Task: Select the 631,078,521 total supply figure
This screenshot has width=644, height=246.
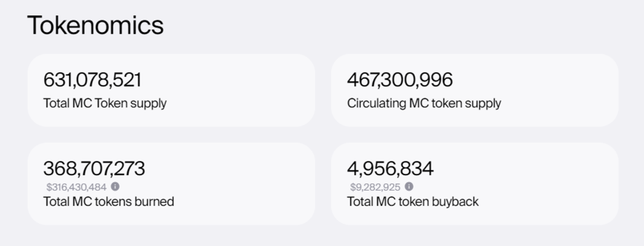Action: 92,80
